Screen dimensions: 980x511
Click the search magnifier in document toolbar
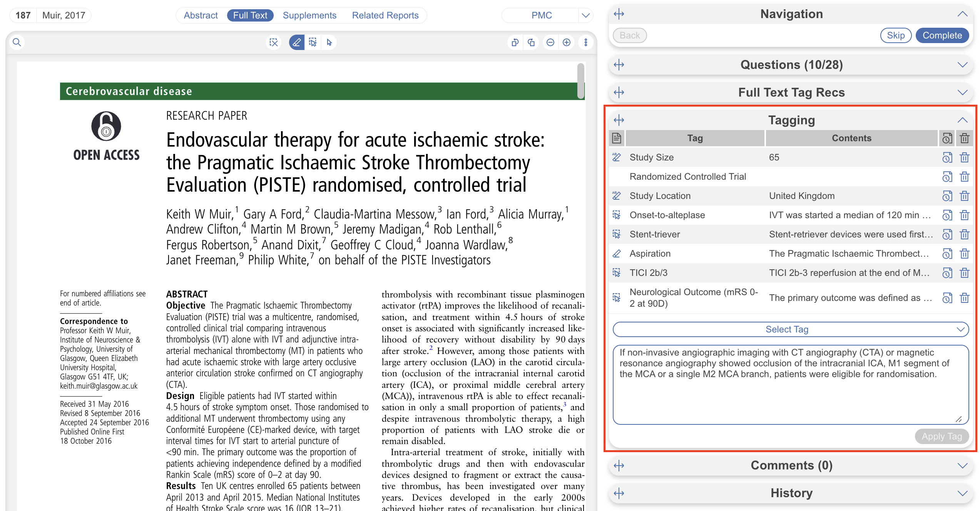coord(17,42)
